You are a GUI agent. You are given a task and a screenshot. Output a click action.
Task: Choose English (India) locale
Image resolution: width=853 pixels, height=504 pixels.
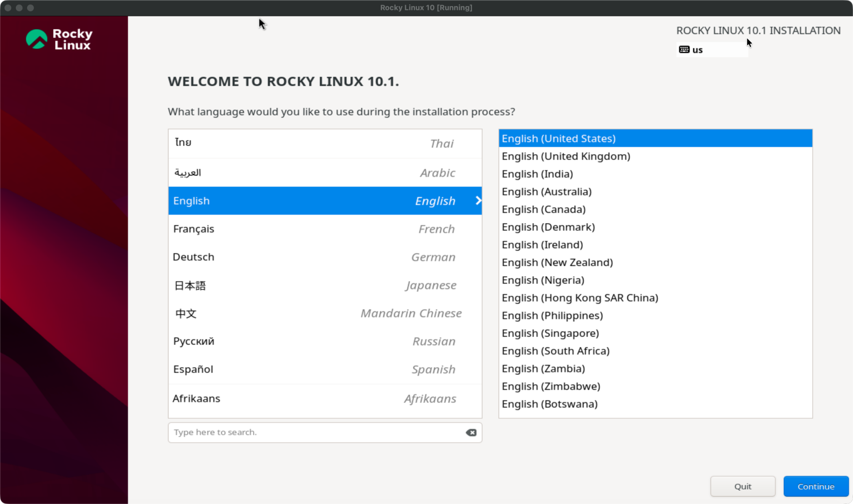click(x=656, y=174)
